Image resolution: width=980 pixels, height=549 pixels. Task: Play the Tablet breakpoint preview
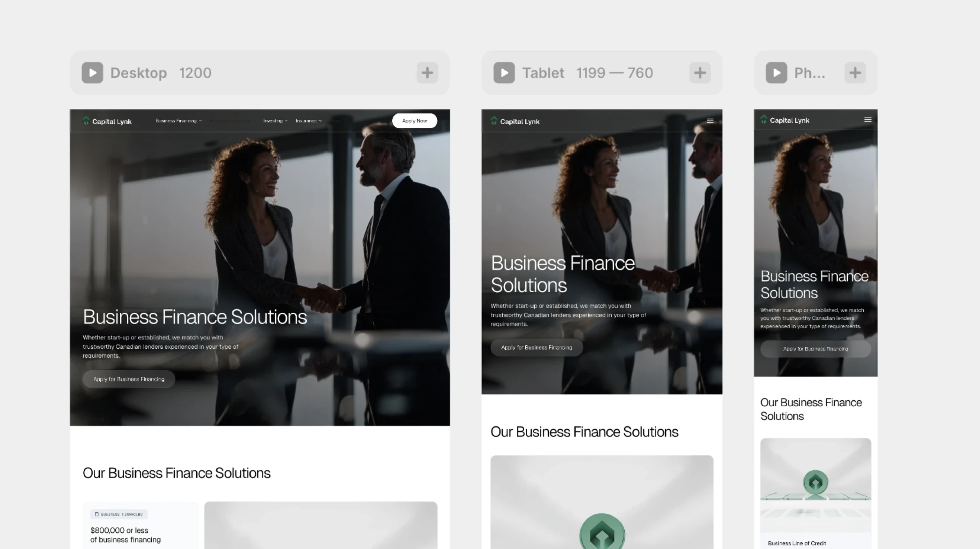pos(504,73)
